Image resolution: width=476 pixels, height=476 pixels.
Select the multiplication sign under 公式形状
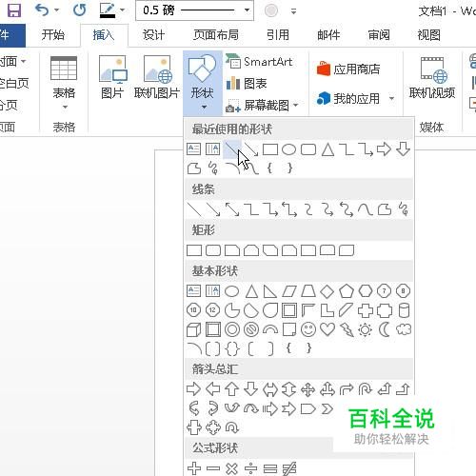[232, 468]
